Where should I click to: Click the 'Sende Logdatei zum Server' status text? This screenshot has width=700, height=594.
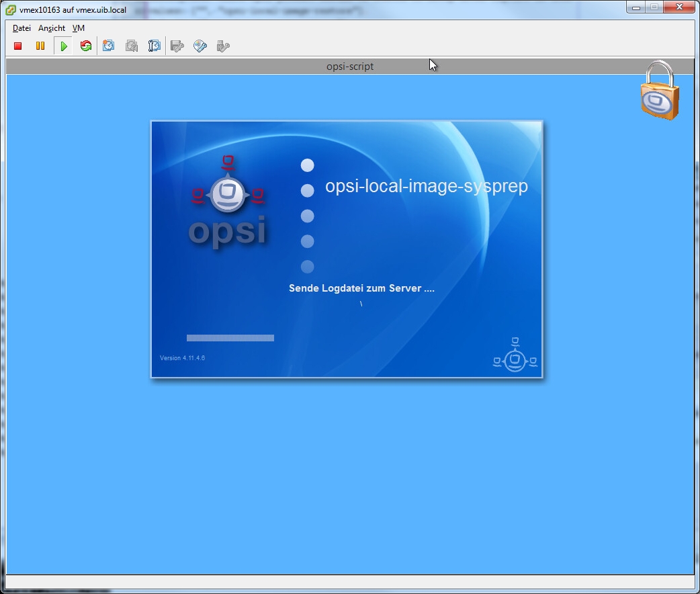(x=361, y=288)
